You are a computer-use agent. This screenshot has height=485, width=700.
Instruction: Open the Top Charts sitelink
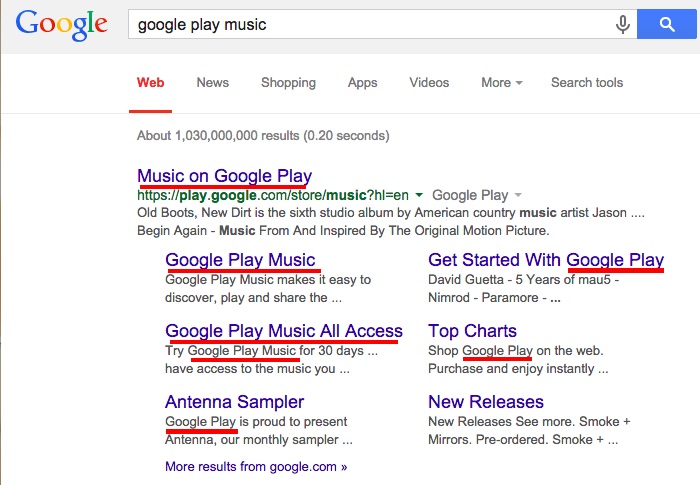pyautogui.click(x=472, y=331)
